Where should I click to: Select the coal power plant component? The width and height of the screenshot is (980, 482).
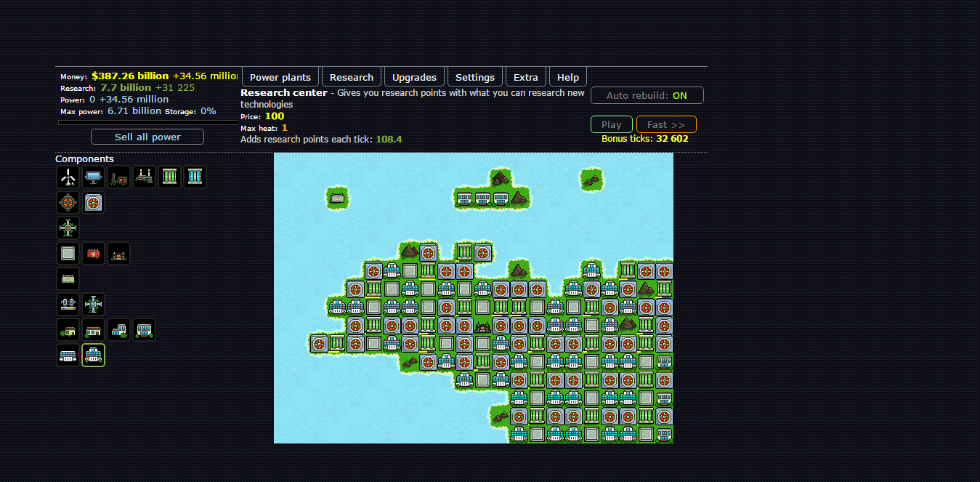[x=118, y=177]
